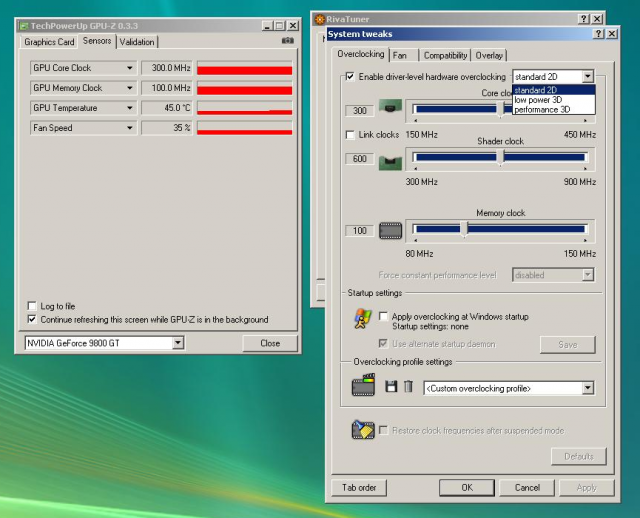Click the GPU-Z screenshot camera icon
This screenshot has height=518, width=640.
click(288, 40)
